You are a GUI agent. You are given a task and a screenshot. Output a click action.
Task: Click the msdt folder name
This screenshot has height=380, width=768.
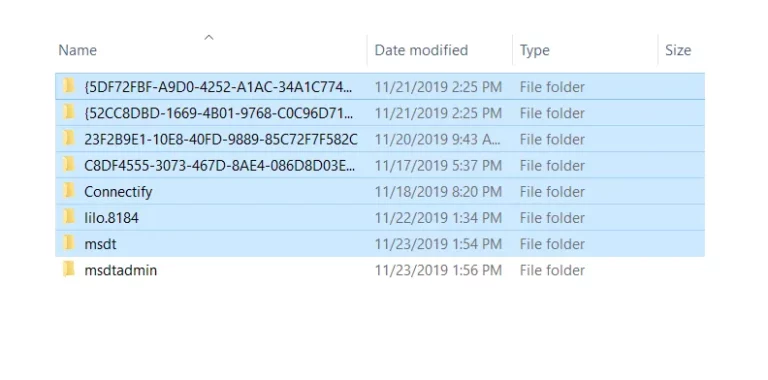[100, 244]
